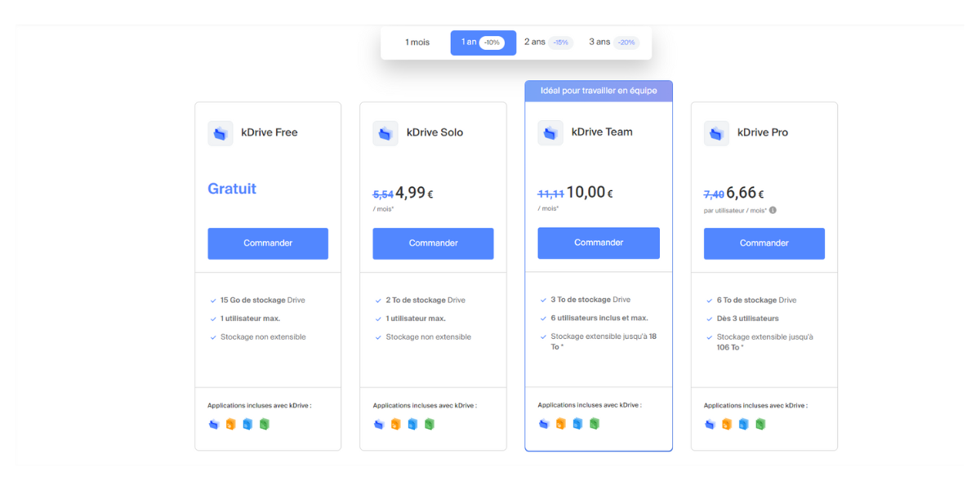
Task: Click the 4,99 € price in kDrive Solo
Action: pos(414,193)
